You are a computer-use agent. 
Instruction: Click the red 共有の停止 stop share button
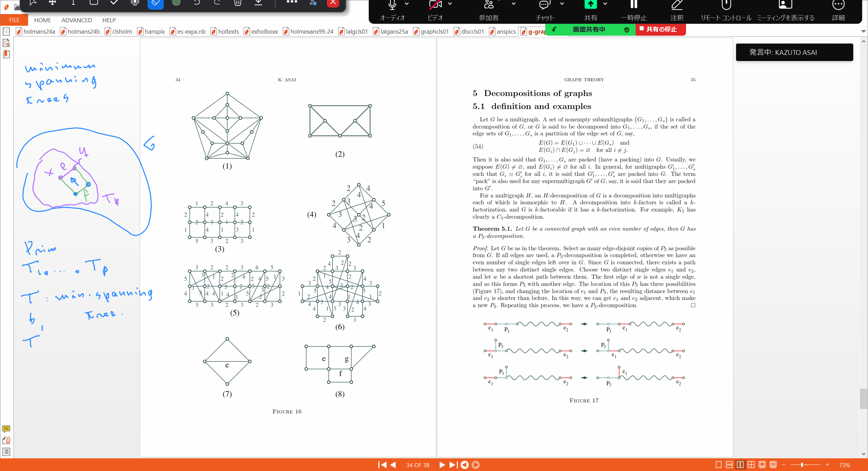click(661, 29)
